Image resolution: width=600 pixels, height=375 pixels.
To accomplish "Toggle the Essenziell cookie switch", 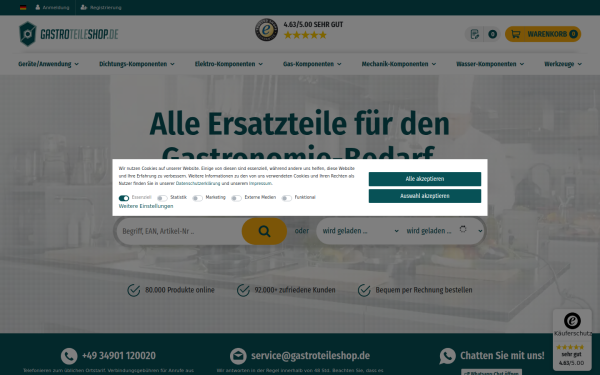I will tap(124, 198).
